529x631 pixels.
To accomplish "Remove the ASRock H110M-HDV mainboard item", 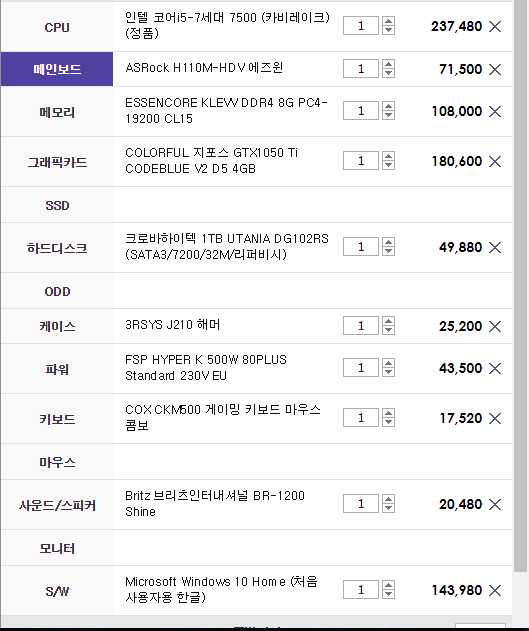I will (495, 69).
